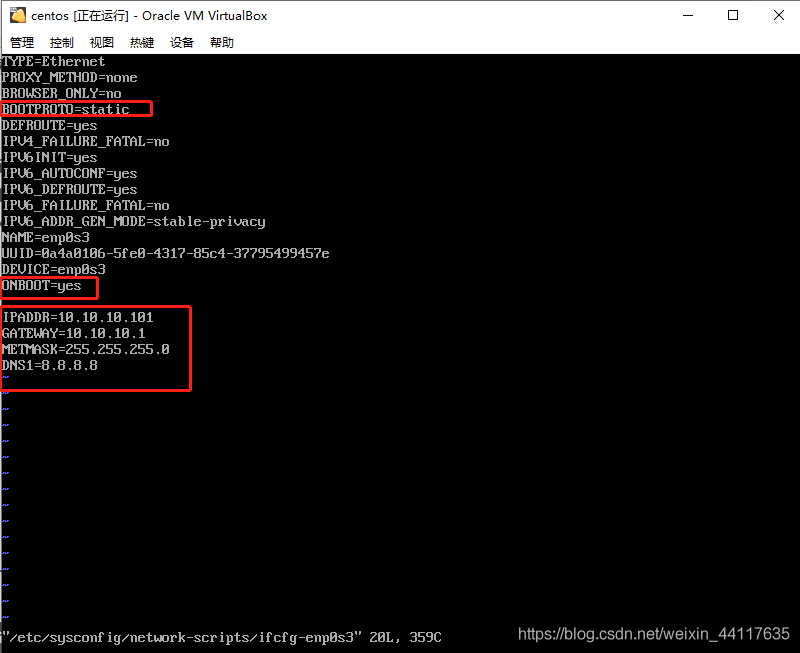The height and width of the screenshot is (653, 800).
Task: Open the 热键 menu
Action: point(142,43)
